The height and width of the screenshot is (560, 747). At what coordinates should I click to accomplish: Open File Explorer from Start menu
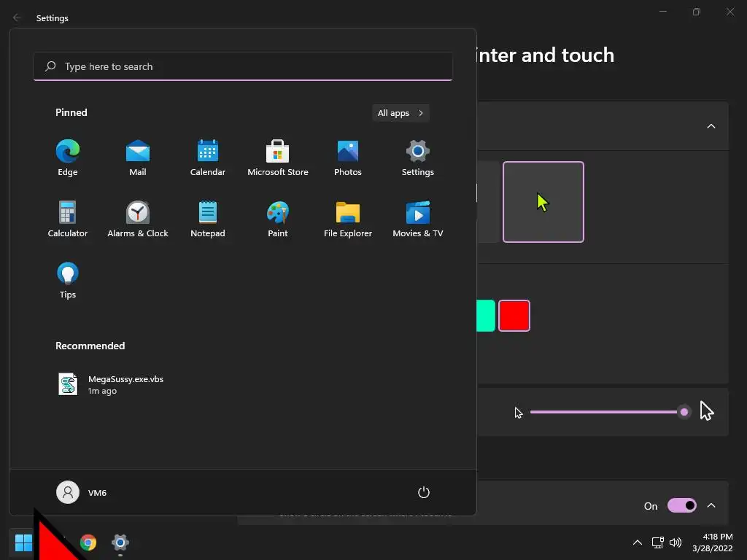pyautogui.click(x=348, y=219)
